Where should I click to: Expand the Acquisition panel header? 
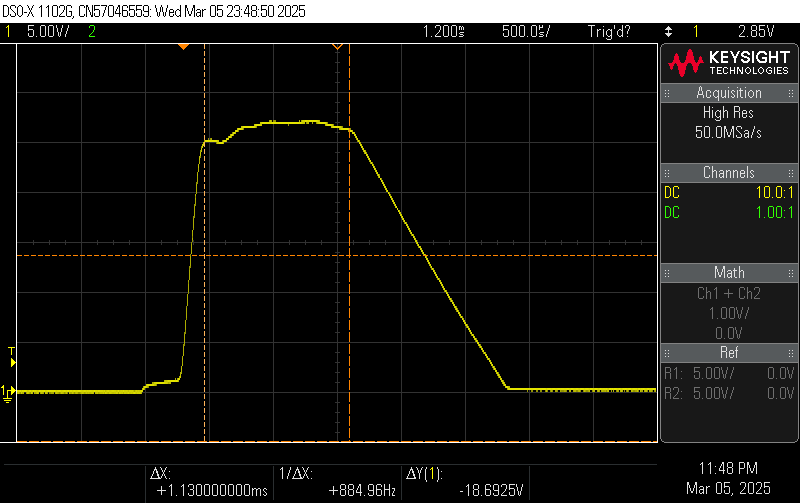click(729, 93)
